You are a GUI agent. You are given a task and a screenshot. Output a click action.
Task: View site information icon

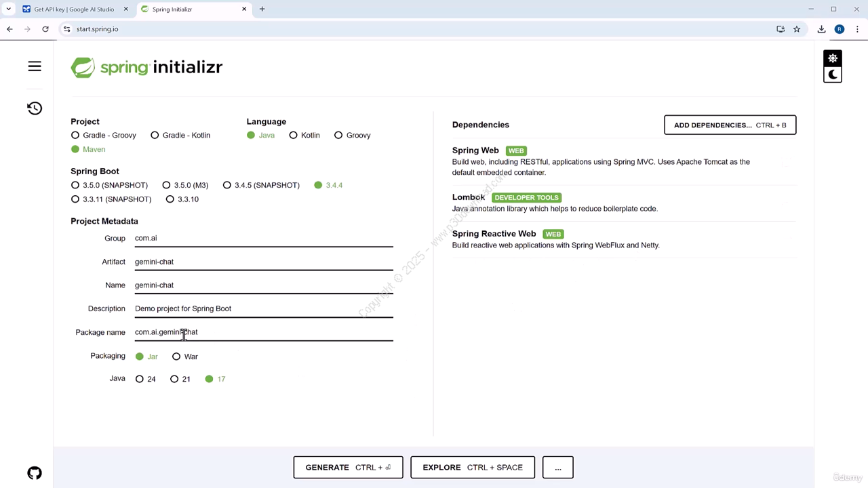66,29
